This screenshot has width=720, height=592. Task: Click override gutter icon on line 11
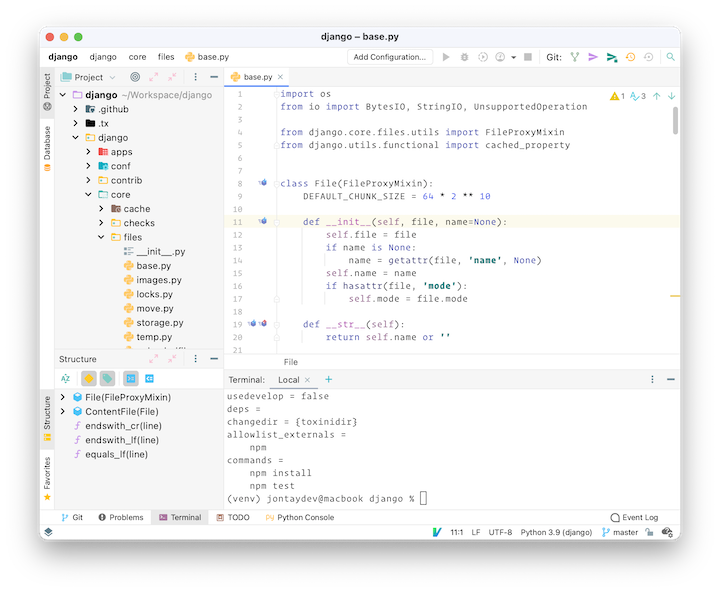pyautogui.click(x=263, y=221)
